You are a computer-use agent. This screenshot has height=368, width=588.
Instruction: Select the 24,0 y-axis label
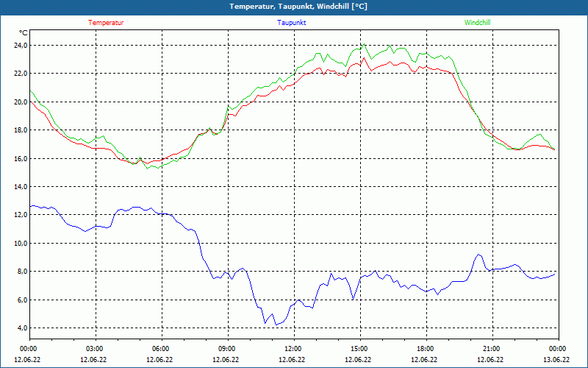21,46
